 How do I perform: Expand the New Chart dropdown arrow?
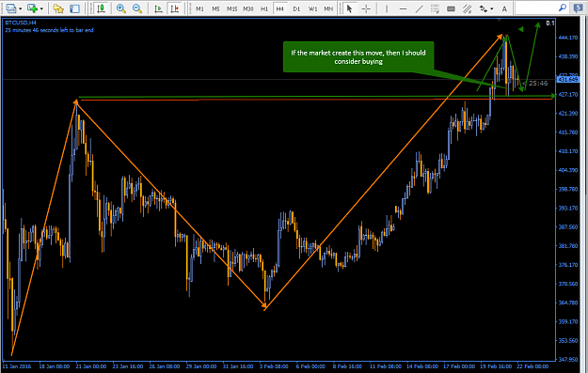click(x=41, y=8)
